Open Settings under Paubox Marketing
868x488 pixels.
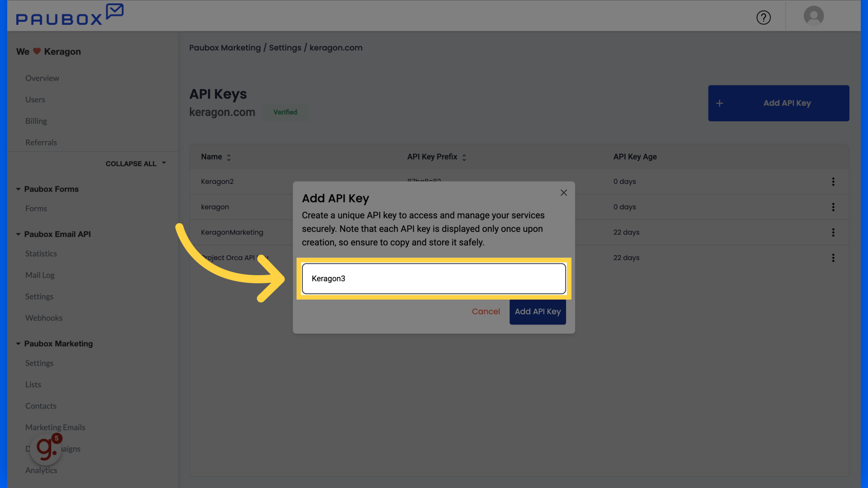coord(39,363)
